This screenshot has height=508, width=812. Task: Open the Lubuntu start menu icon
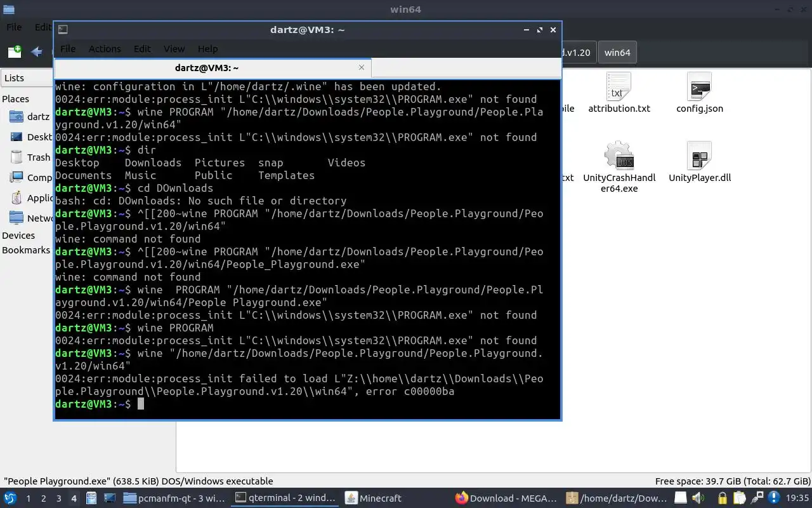[x=10, y=498]
